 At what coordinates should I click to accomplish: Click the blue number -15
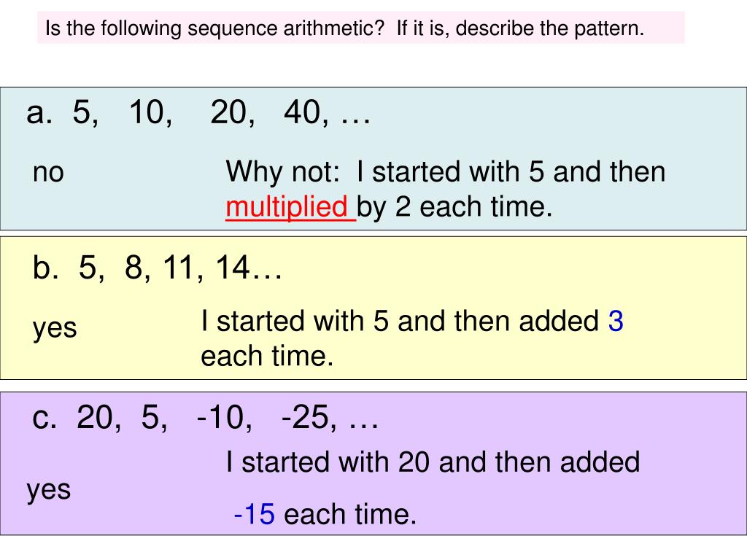(255, 514)
